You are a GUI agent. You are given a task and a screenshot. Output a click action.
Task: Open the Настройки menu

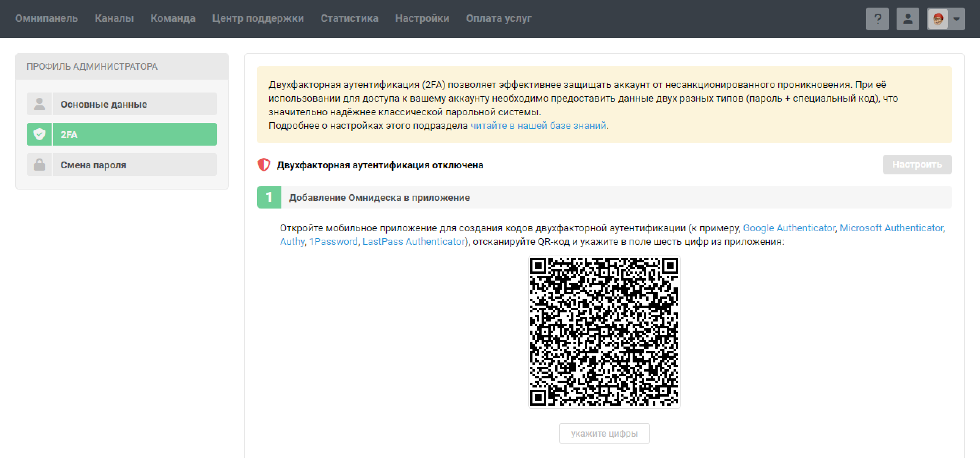[422, 18]
